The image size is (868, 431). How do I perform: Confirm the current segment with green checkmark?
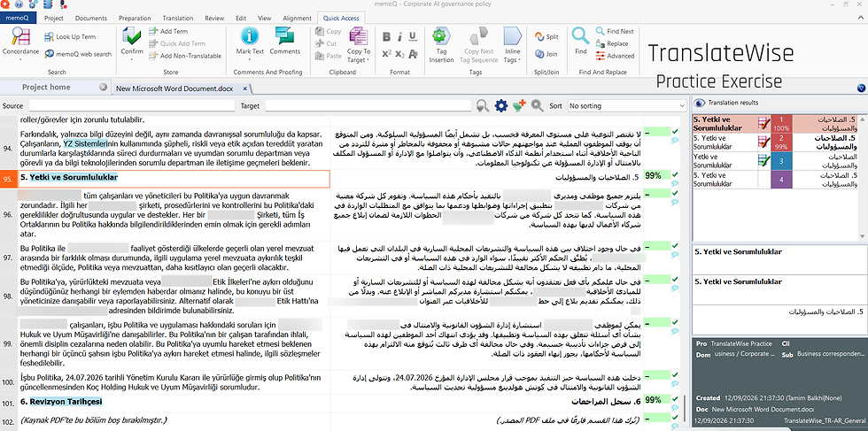click(x=132, y=36)
